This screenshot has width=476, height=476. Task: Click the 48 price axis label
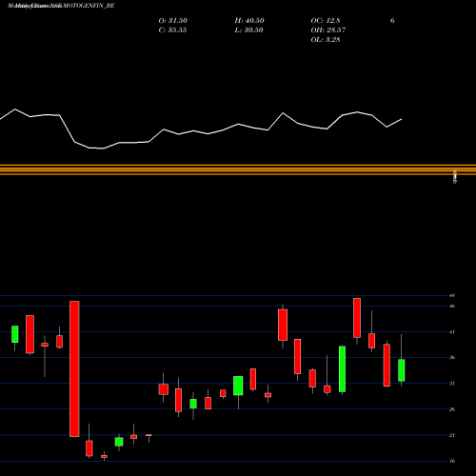pyautogui.click(x=452, y=295)
